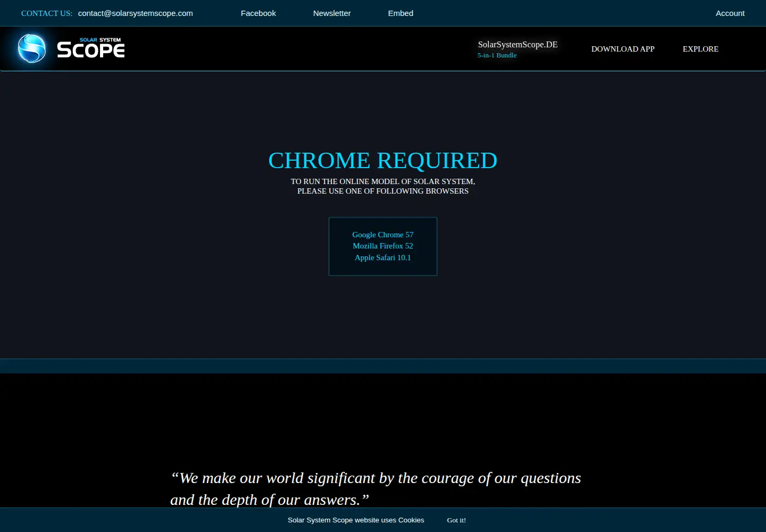
Task: Dismiss cookie notice with Got it!
Action: point(456,520)
